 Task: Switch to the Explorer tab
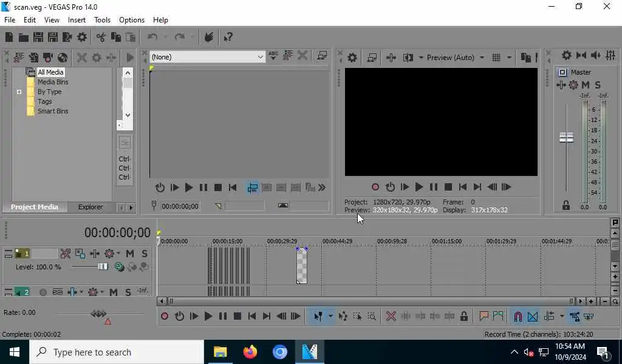point(91,207)
